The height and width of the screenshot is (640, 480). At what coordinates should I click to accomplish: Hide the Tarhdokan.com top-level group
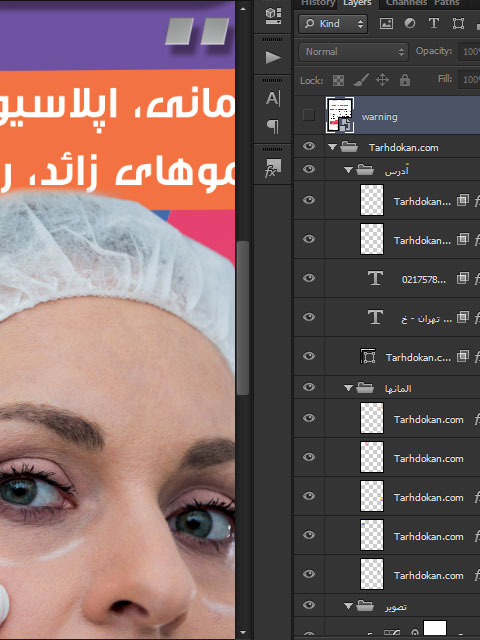click(309, 146)
